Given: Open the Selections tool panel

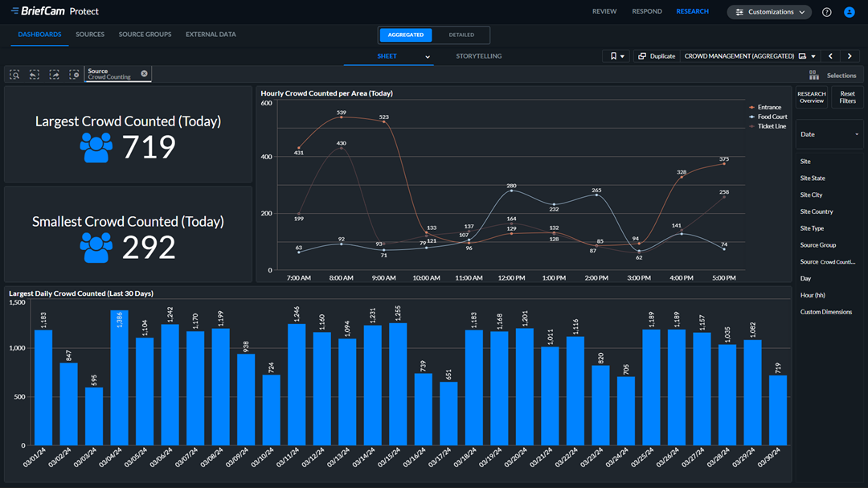Looking at the screenshot, I should point(833,75).
